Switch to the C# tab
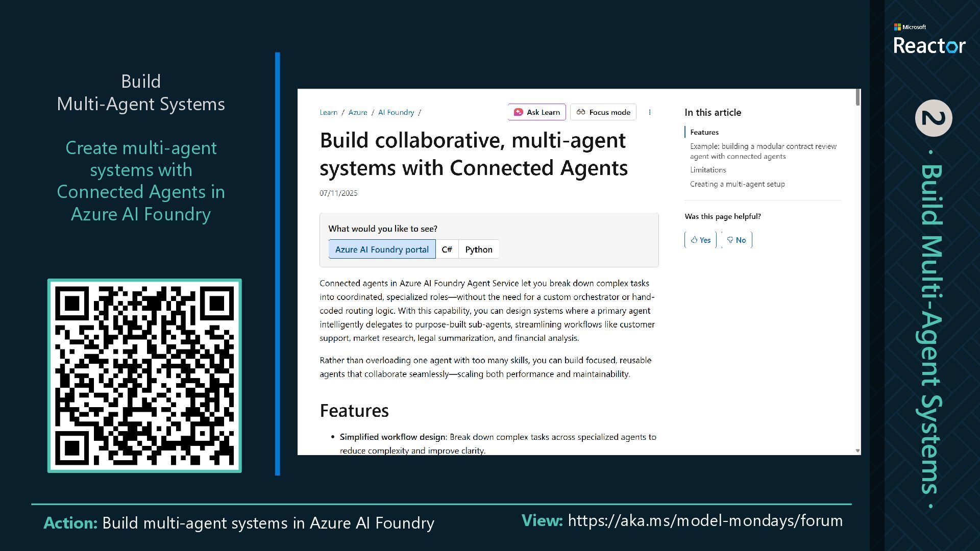 [x=447, y=249]
